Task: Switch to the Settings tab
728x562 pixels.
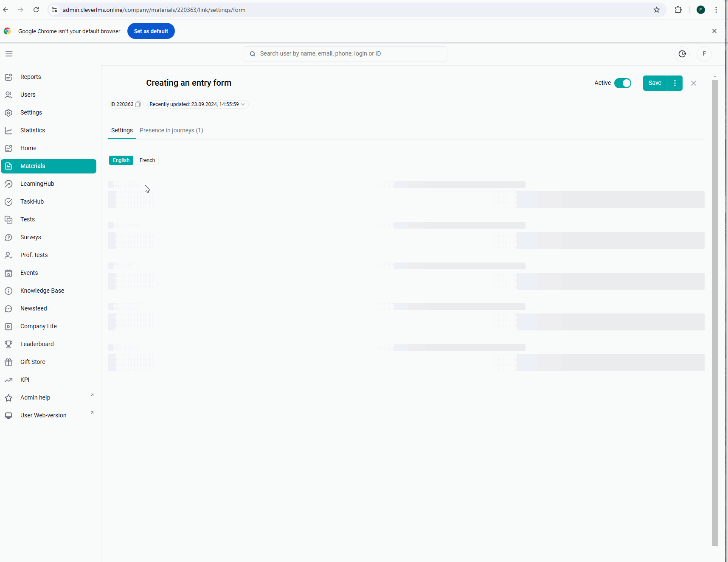Action: [x=122, y=130]
